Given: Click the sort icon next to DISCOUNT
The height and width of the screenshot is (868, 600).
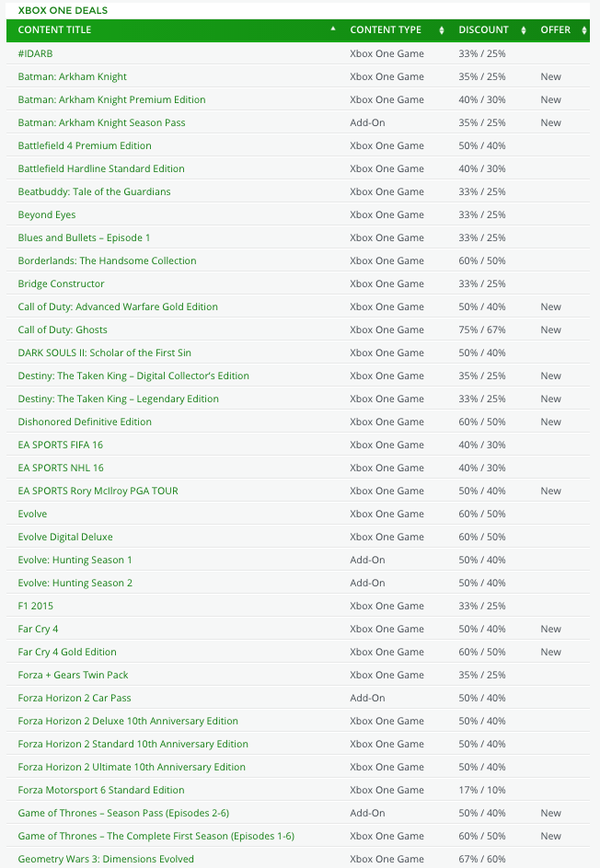Looking at the screenshot, I should (524, 30).
